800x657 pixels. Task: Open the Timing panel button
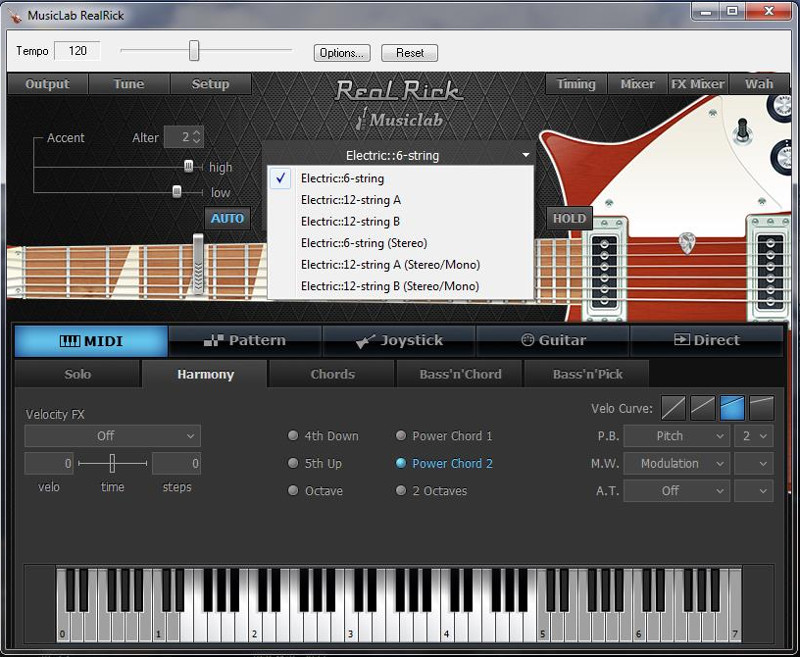576,84
